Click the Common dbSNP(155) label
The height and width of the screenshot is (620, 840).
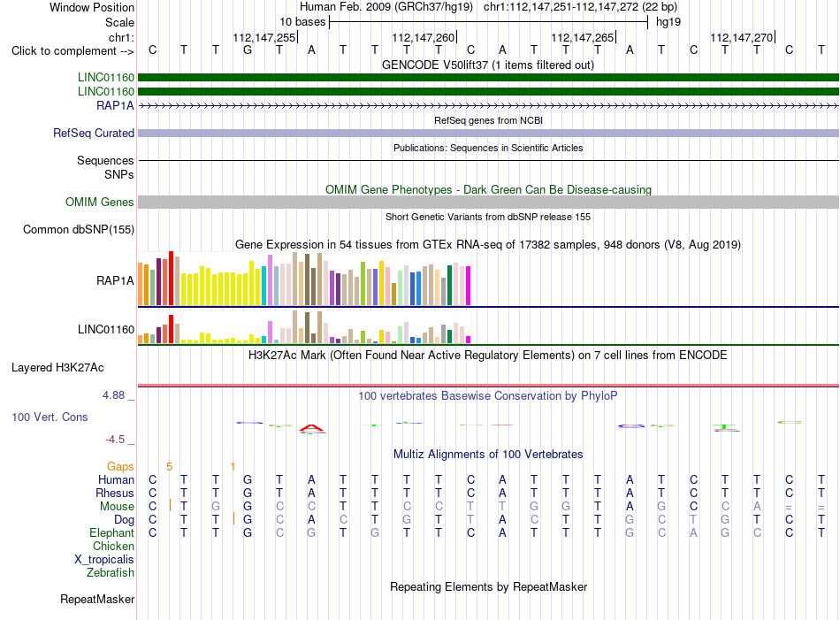click(x=78, y=229)
